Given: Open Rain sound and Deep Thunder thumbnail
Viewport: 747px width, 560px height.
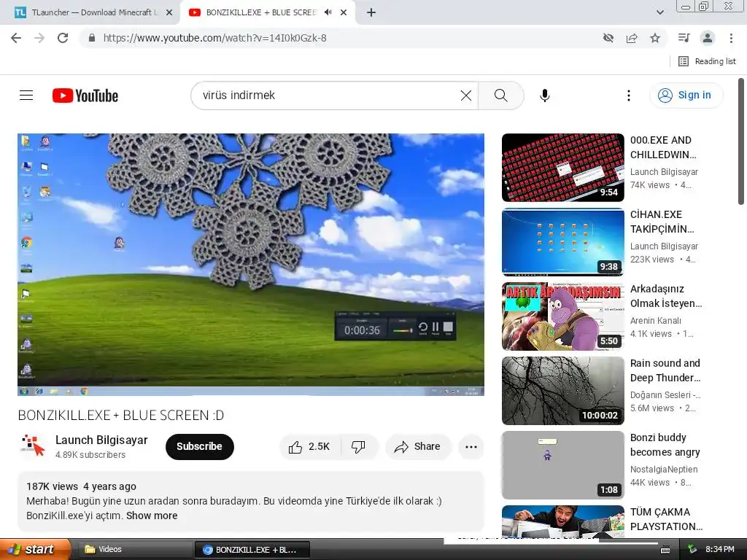Looking at the screenshot, I should coord(562,391).
